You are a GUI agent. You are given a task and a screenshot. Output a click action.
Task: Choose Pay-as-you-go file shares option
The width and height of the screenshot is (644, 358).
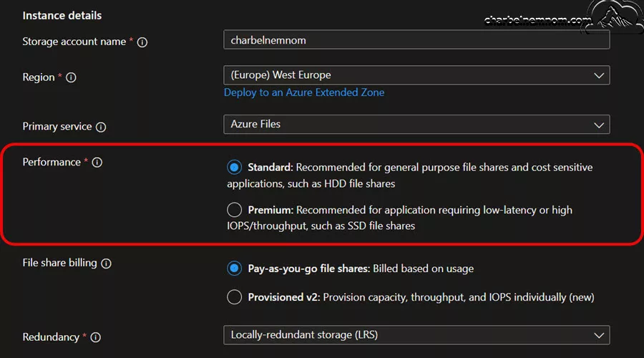234,268
